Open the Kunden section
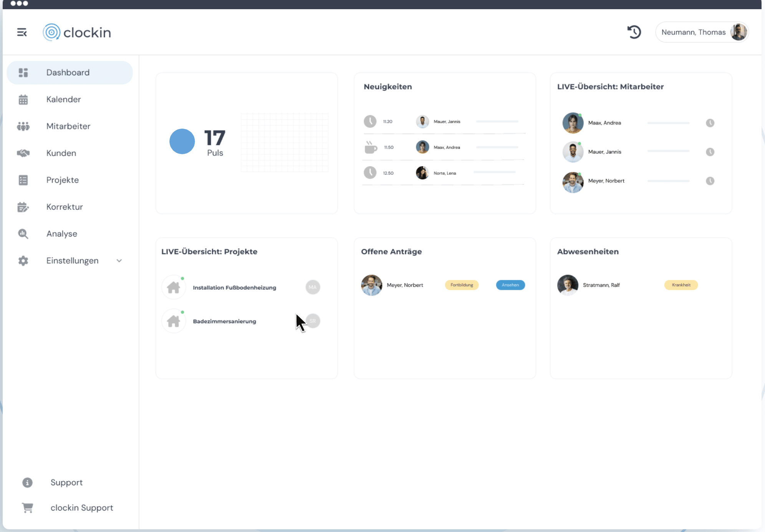The height and width of the screenshot is (532, 765). [61, 153]
